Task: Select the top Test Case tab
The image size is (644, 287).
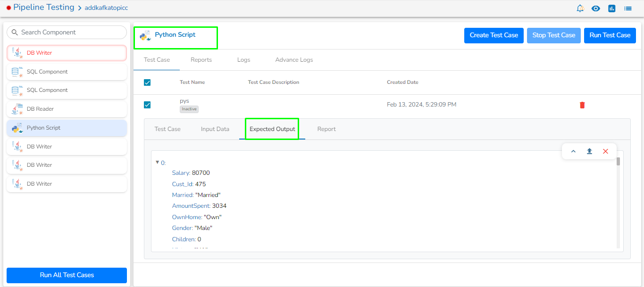Action: (157, 60)
